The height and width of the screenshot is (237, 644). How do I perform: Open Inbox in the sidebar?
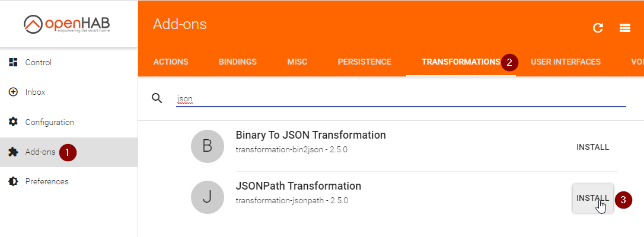69,92
